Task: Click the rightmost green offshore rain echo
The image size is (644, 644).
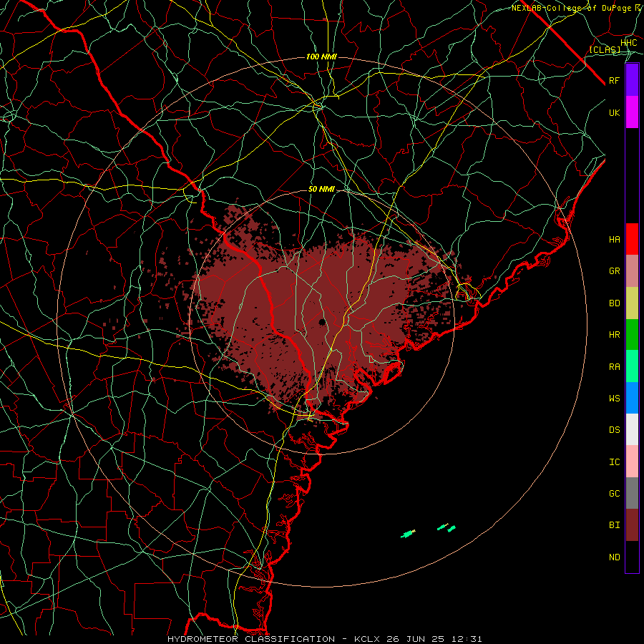Action: (x=452, y=529)
